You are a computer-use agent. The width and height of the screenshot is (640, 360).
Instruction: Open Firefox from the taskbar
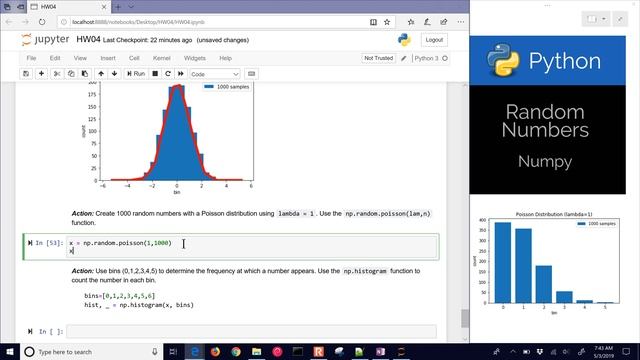[x=215, y=351]
